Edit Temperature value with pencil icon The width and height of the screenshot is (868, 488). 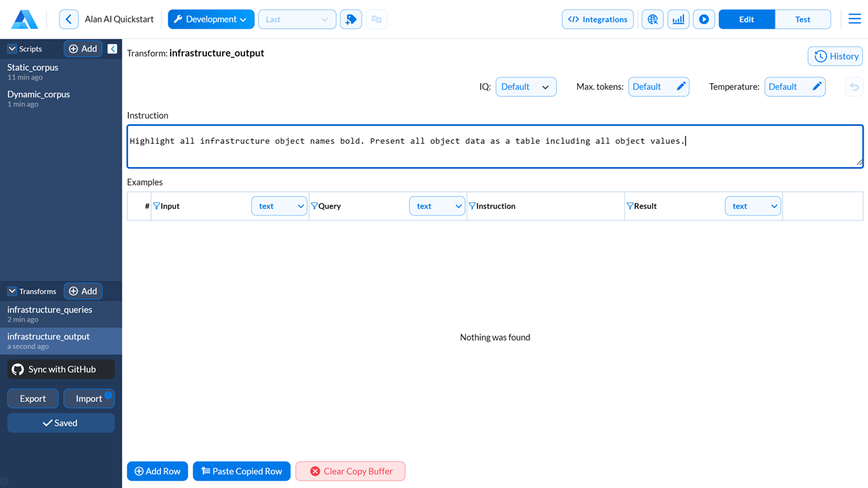(817, 87)
